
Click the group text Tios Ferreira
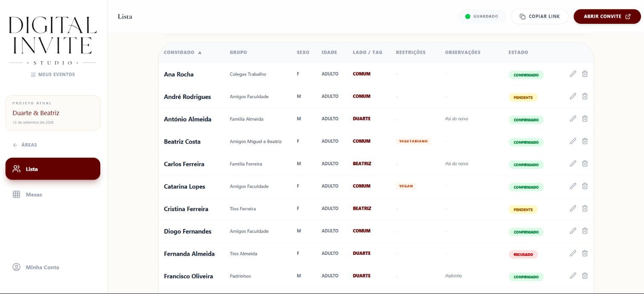tap(243, 209)
